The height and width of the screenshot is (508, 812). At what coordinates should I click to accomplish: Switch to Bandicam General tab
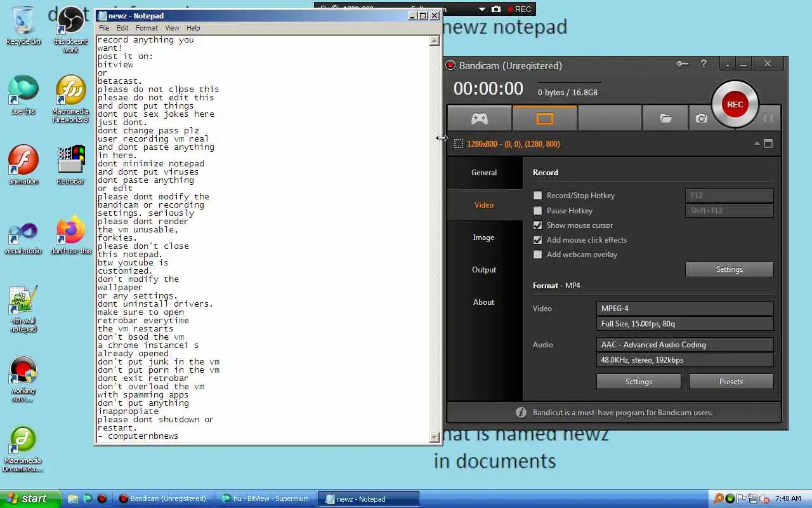point(484,173)
